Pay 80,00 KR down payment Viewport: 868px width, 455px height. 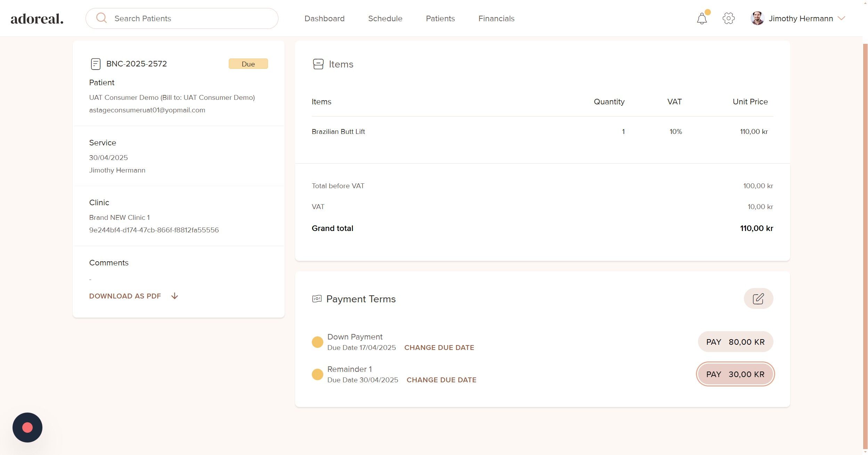pyautogui.click(x=735, y=342)
